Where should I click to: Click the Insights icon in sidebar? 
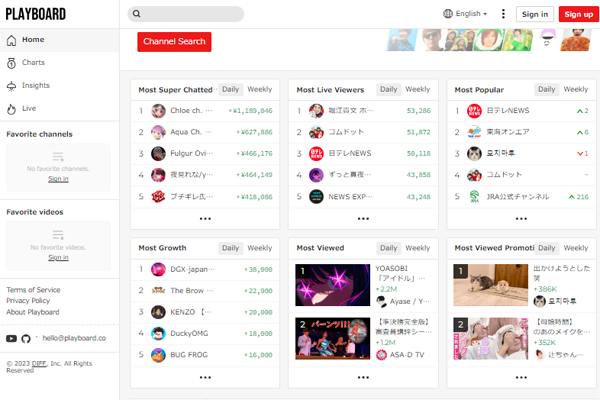(x=11, y=85)
